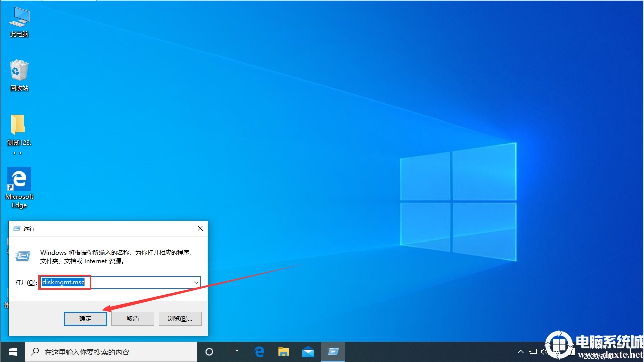
Task: Launch Edge from the taskbar
Action: point(259,352)
